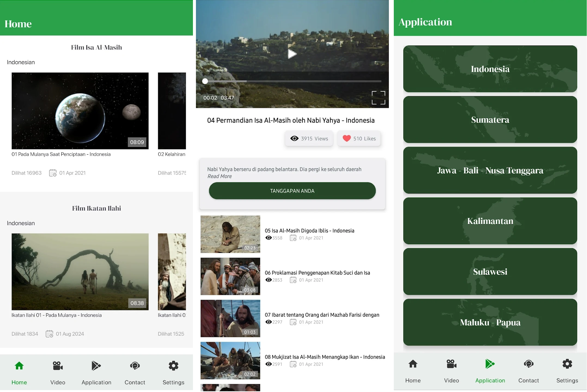
Task: Open the Kalimantan region card
Action: pyautogui.click(x=490, y=221)
